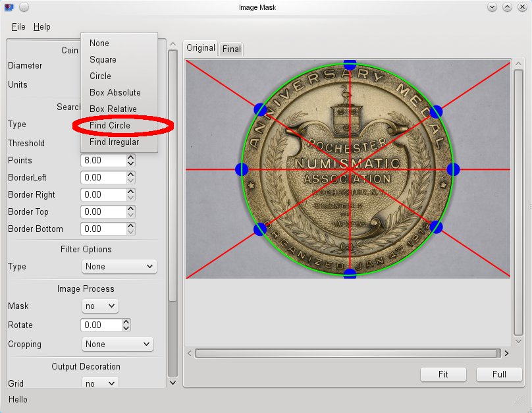532x413 pixels.
Task: Decrease the Border Bottom value
Action: point(130,232)
